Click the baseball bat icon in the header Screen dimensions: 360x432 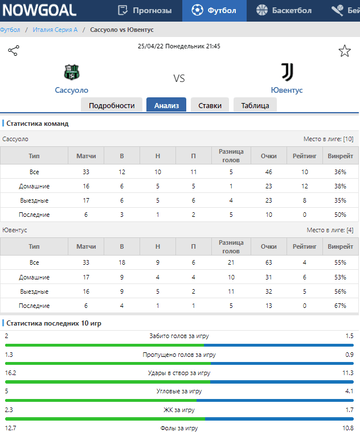point(337,10)
